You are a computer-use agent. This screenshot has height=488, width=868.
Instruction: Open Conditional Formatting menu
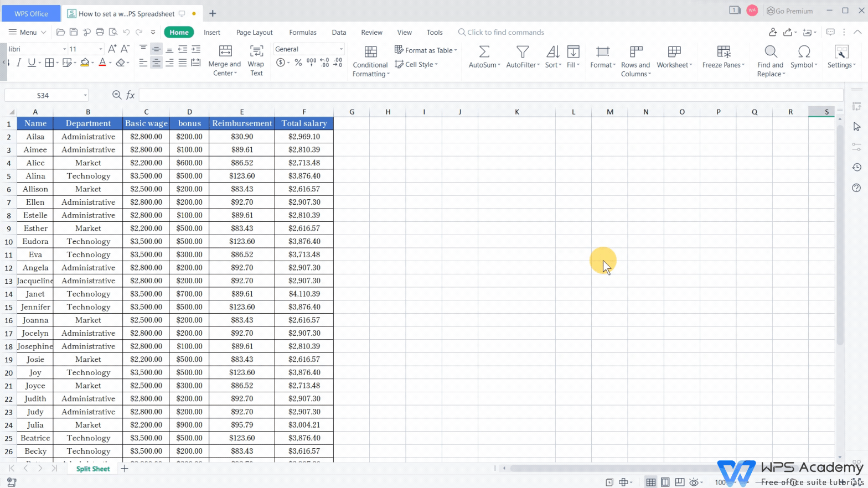pyautogui.click(x=370, y=61)
